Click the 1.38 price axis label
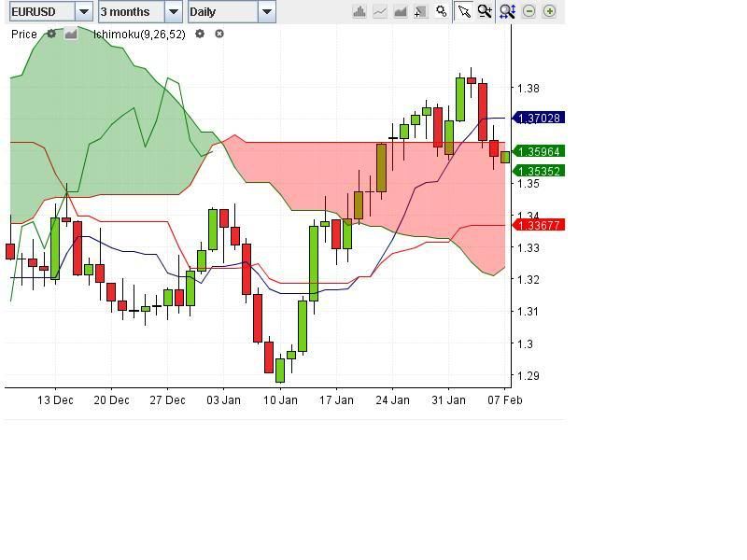747x560 pixels. 529,88
